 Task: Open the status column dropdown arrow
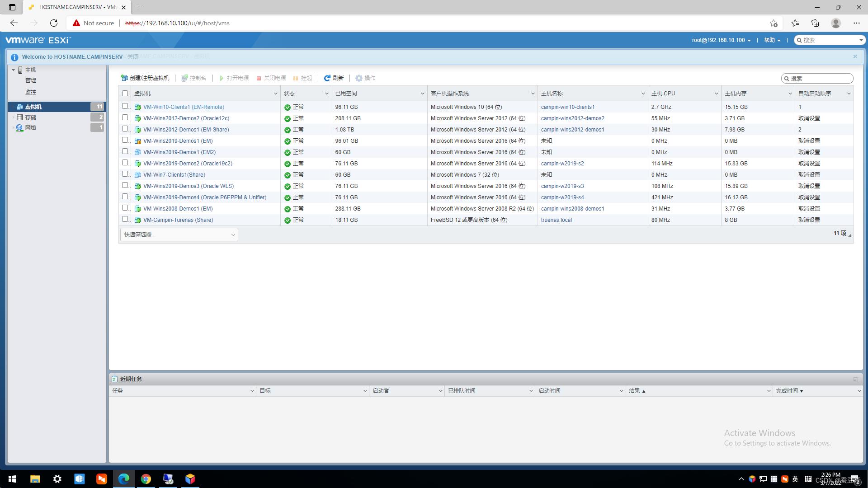coord(326,94)
